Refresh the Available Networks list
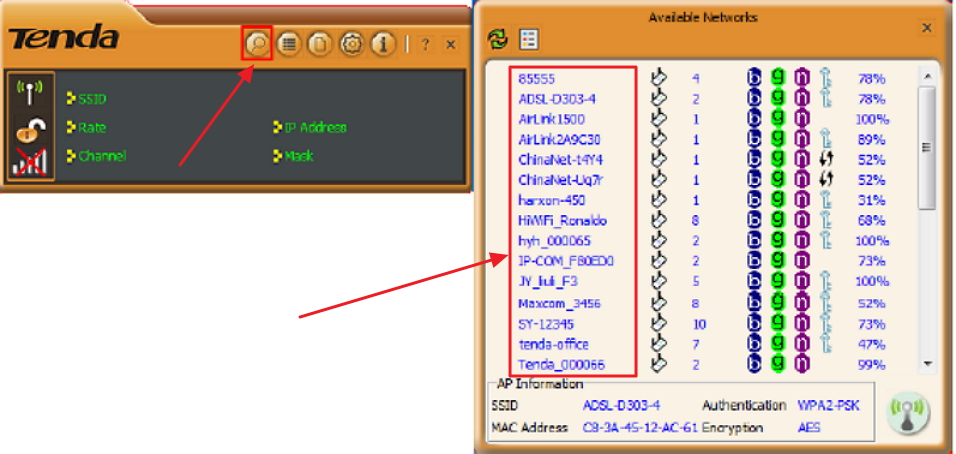The height and width of the screenshot is (454, 956). [x=497, y=40]
